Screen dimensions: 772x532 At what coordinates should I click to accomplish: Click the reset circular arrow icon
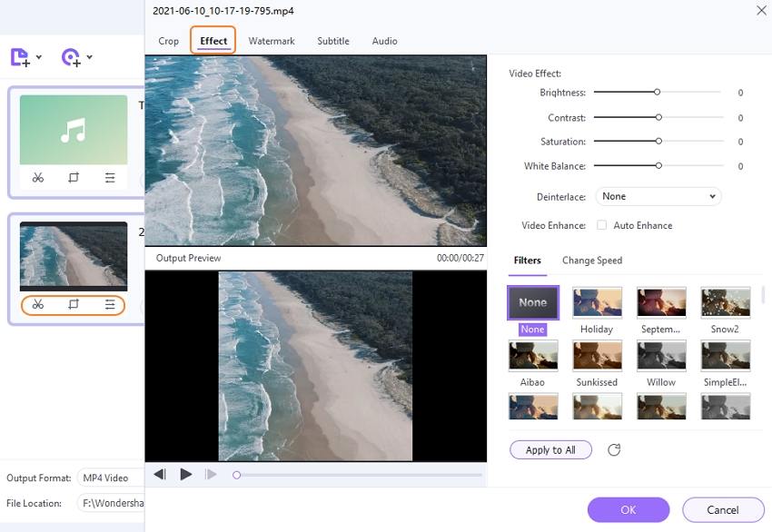pyautogui.click(x=614, y=449)
